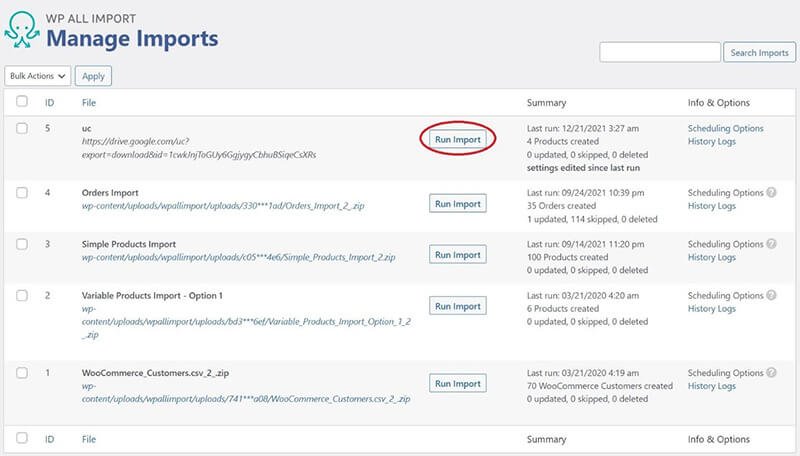Check the box for Orders Import
The image size is (800, 456).
22,192
